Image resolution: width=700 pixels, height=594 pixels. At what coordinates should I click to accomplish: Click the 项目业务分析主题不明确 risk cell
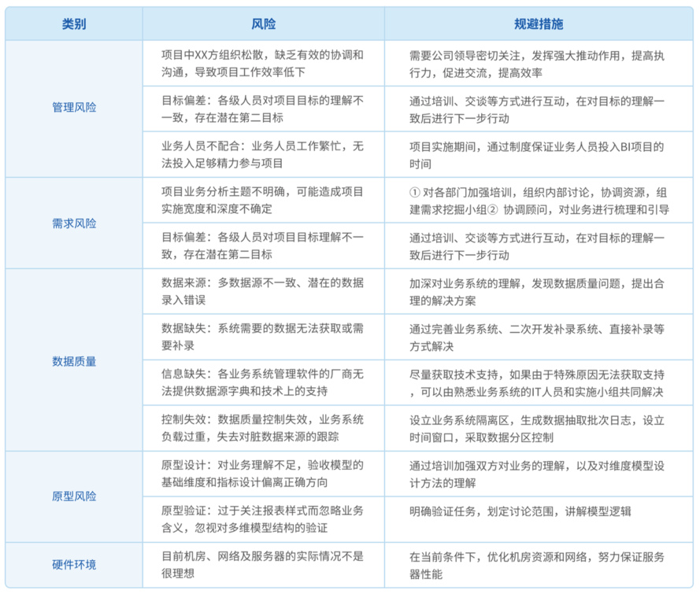pyautogui.click(x=264, y=201)
